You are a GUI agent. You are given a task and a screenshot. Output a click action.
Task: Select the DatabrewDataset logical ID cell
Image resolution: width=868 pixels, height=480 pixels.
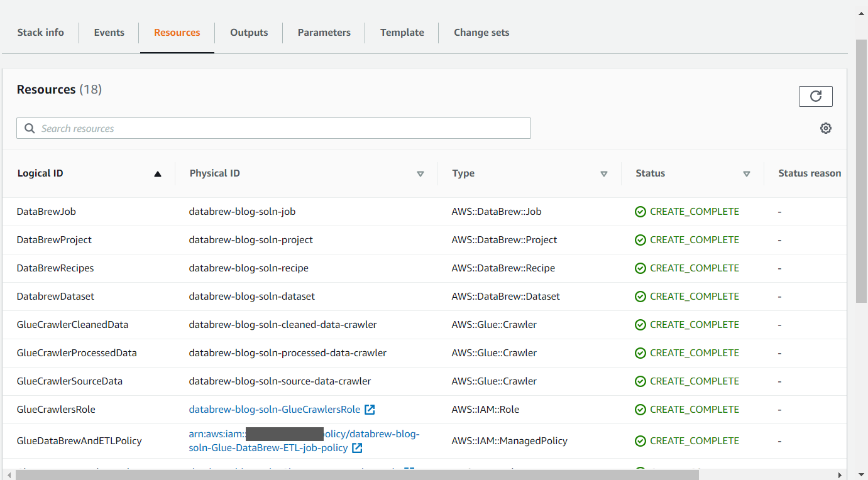pos(55,297)
